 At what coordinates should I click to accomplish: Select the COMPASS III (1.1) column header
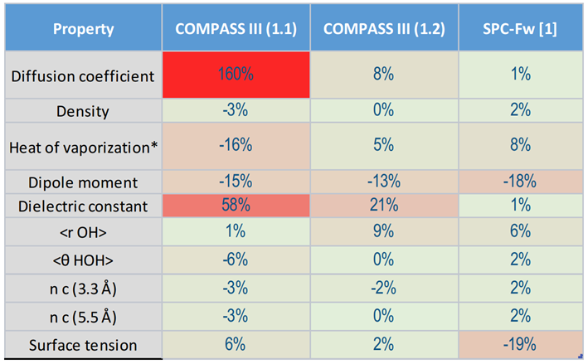coord(236,29)
